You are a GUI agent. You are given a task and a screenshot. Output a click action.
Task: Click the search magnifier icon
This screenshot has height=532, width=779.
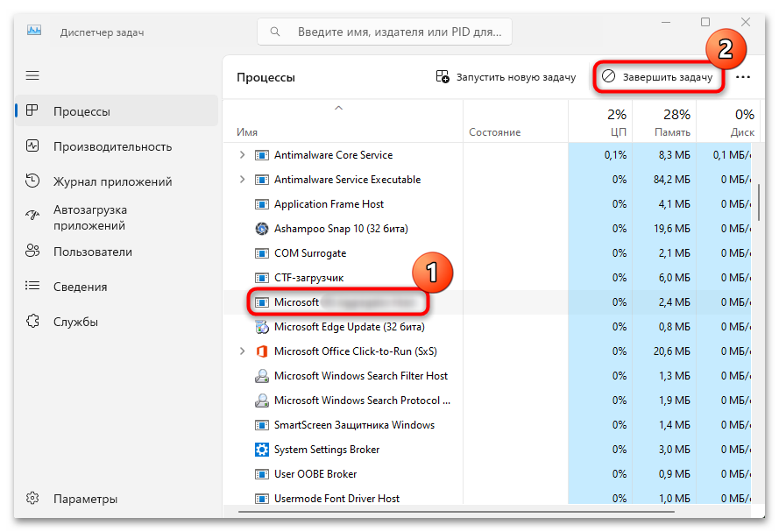click(275, 32)
